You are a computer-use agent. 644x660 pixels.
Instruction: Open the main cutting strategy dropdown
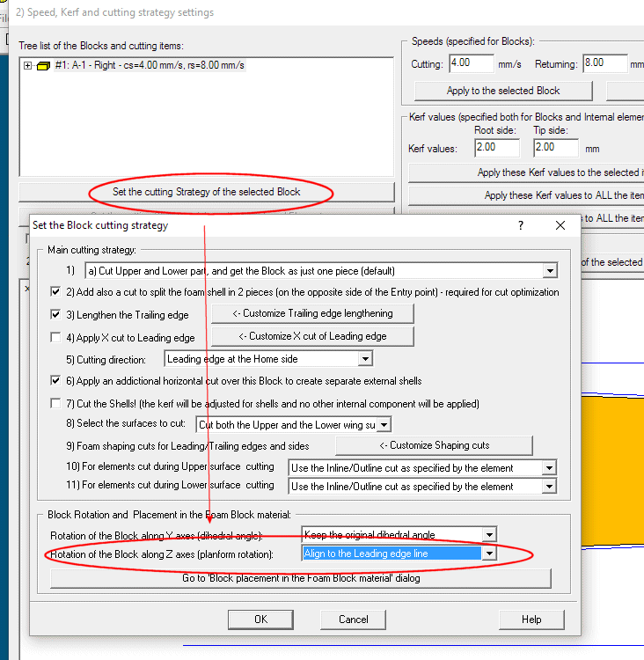point(550,271)
